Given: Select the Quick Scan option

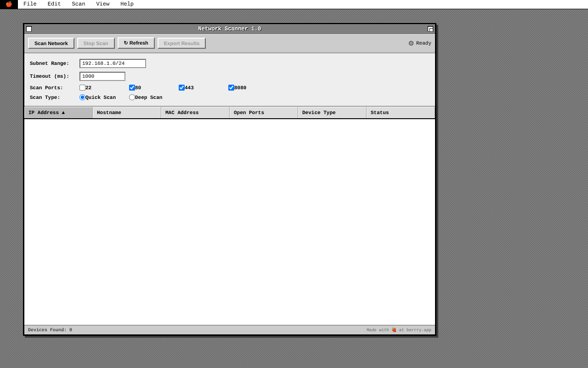Looking at the screenshot, I should point(82,97).
